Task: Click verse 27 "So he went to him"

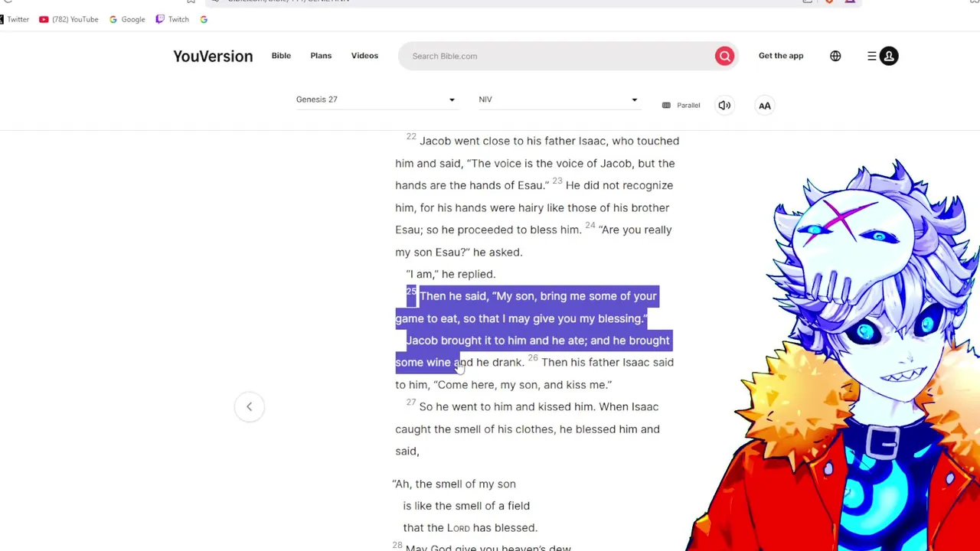Action: pos(465,407)
